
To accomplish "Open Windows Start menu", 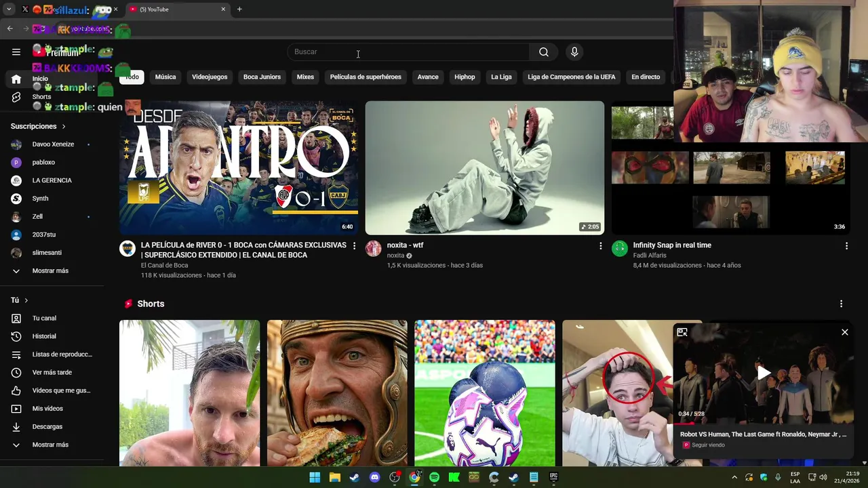I will pos(315,477).
